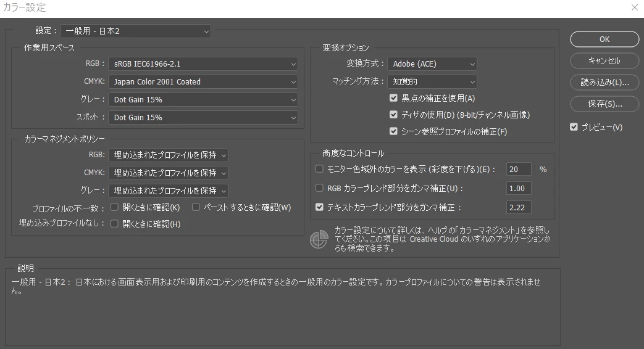Viewport: 644px width, 349px height.
Task: Close the カラー設定 dialog with X
Action: pos(635,7)
